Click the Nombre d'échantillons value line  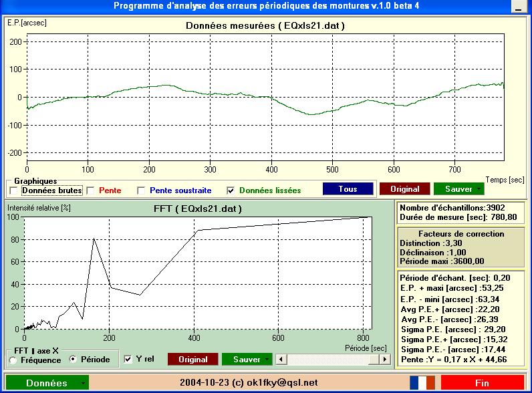coord(452,208)
